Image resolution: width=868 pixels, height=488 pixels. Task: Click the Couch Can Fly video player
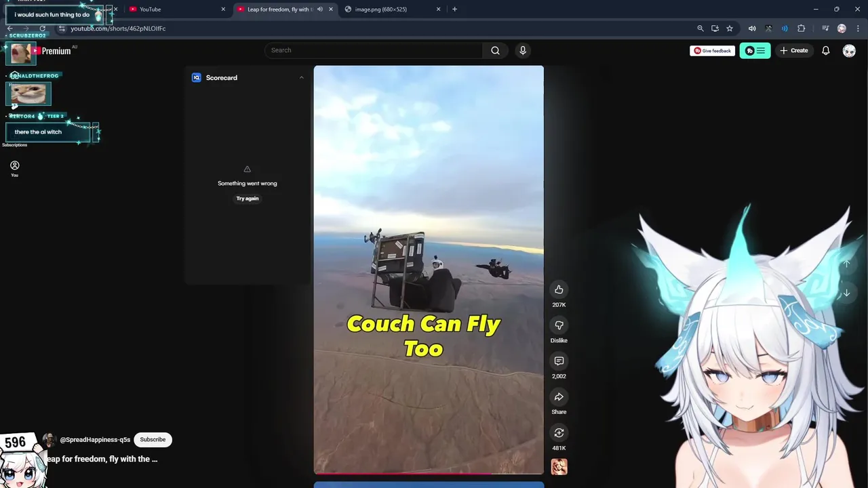point(429,270)
